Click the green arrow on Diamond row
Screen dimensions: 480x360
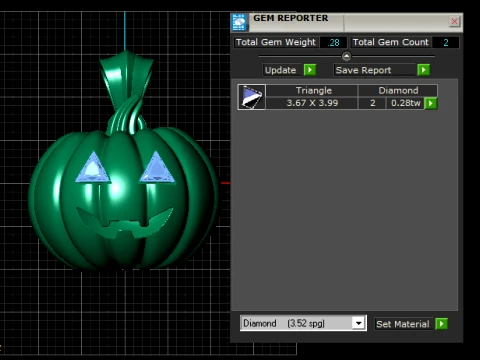(431, 103)
